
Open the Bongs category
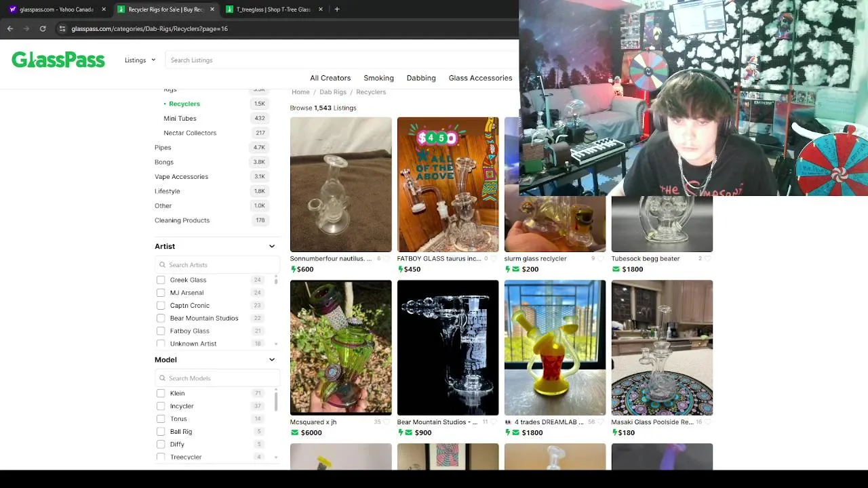coord(164,162)
